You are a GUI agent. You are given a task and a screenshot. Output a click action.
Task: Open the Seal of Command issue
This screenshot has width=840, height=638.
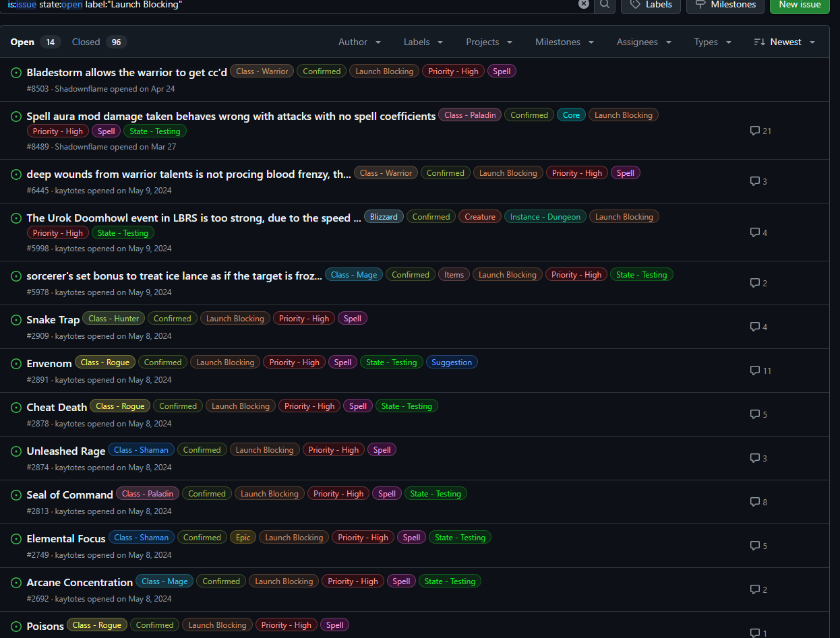pyautogui.click(x=69, y=495)
